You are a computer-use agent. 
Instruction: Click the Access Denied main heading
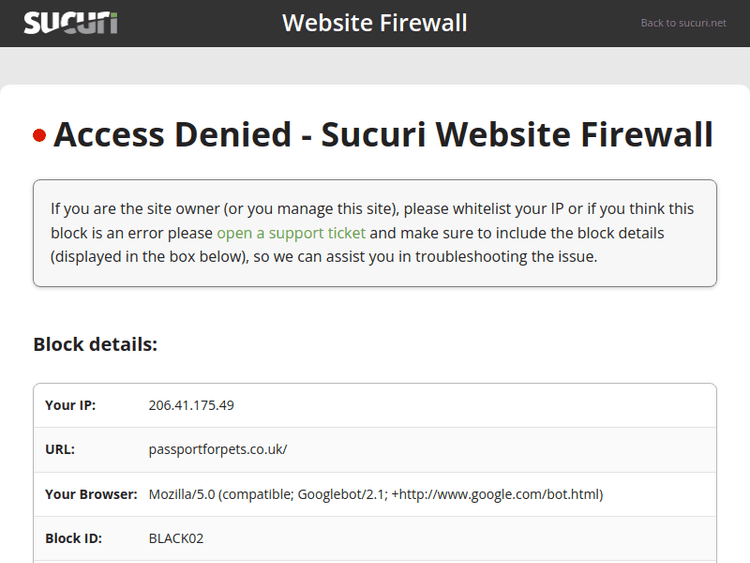pyautogui.click(x=383, y=134)
